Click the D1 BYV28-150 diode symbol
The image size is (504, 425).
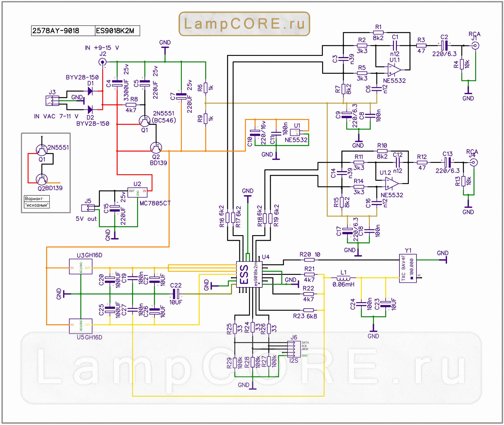click(x=90, y=91)
